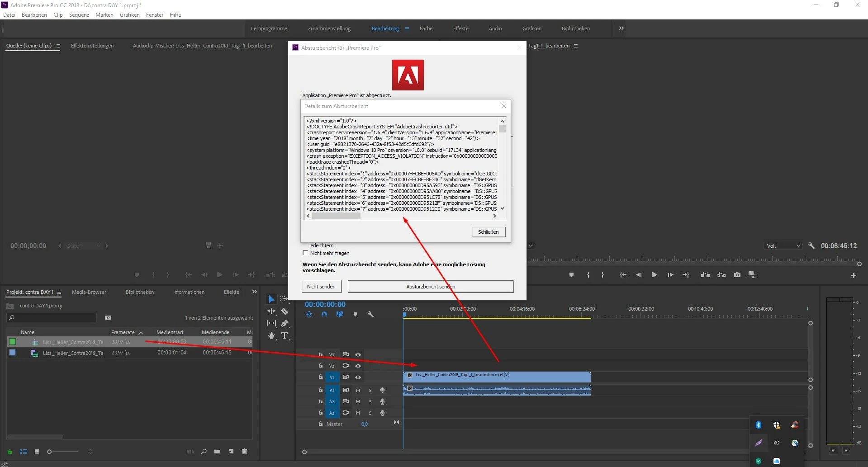Select the Ripple Edit tool
This screenshot has height=467, width=868.
[271, 311]
